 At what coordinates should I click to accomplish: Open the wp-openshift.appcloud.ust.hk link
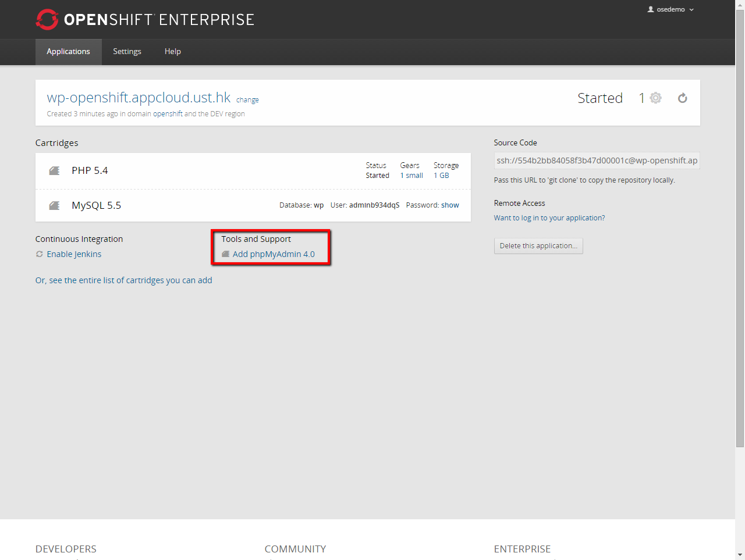tap(139, 98)
